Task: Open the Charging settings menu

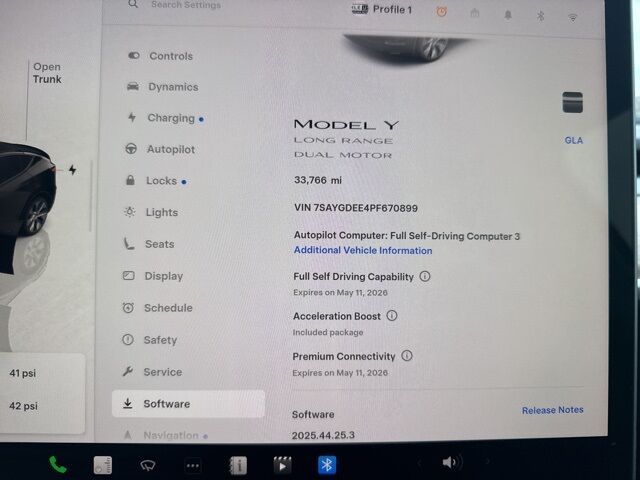Action: coord(170,118)
